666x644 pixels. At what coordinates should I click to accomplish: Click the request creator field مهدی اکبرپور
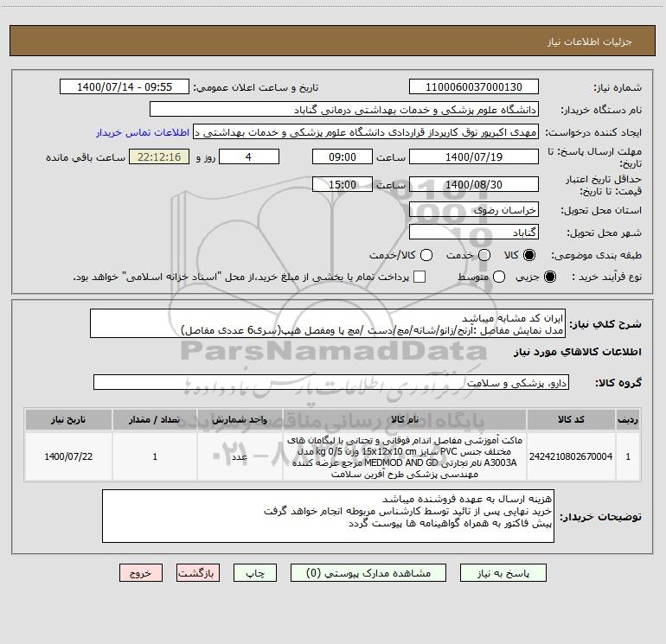(x=366, y=132)
